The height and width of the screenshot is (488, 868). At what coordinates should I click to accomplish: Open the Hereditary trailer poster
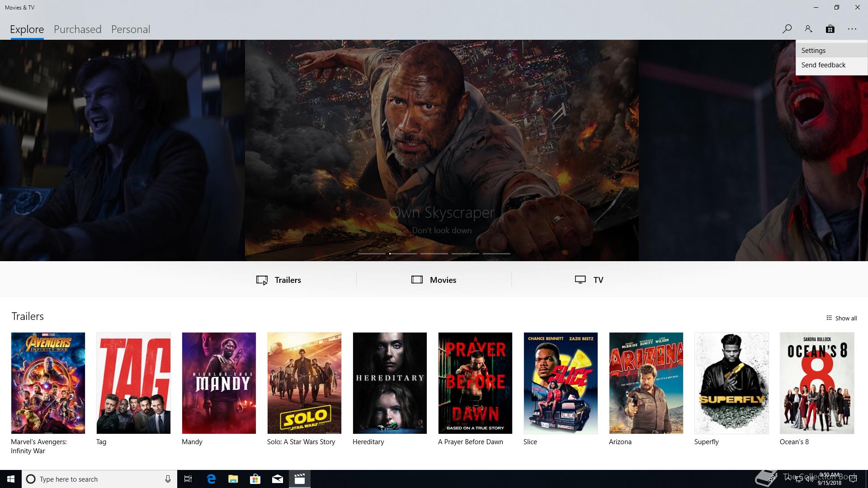tap(390, 383)
